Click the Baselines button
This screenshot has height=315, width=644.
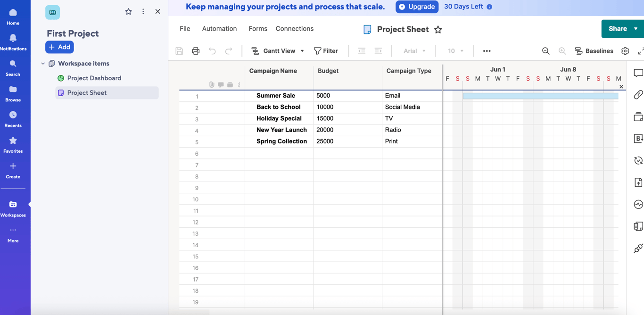click(594, 51)
